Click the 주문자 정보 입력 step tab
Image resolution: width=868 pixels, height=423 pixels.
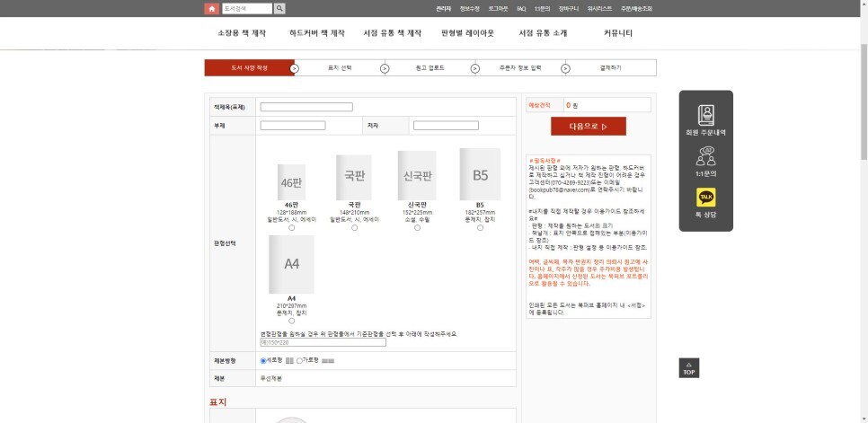(x=519, y=68)
